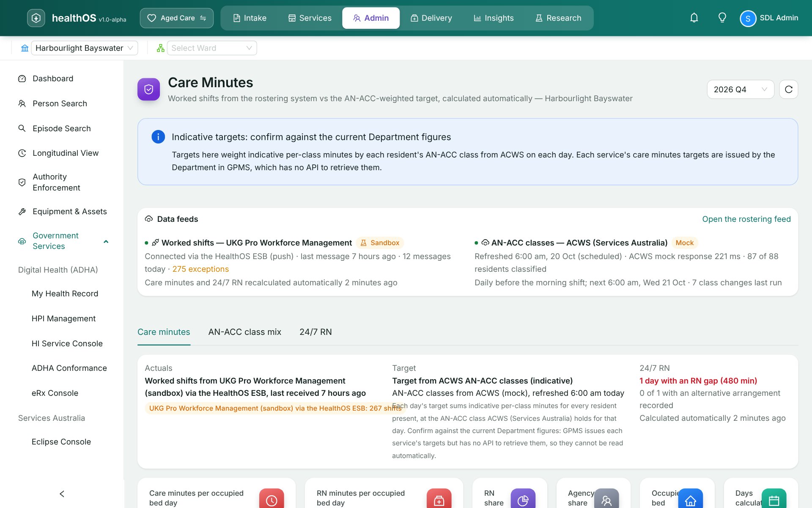Click the refresh button beside quarter selector
The image size is (812, 508).
[789, 89]
